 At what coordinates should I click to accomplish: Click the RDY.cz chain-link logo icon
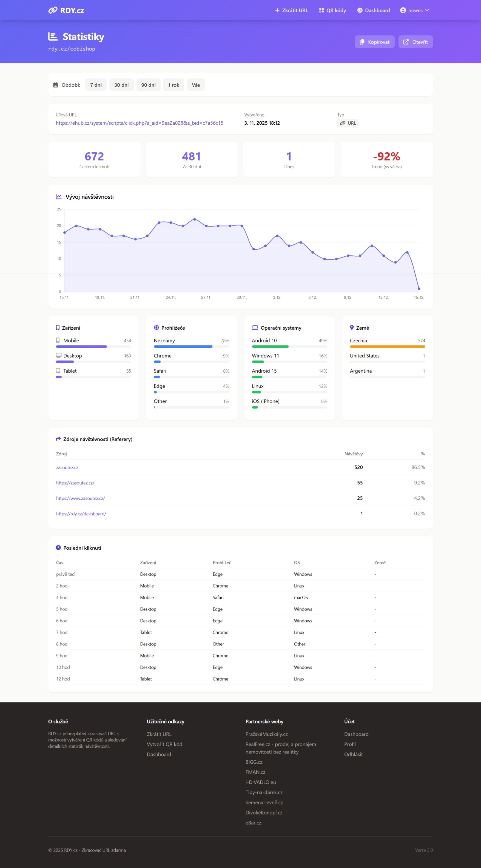click(x=53, y=10)
